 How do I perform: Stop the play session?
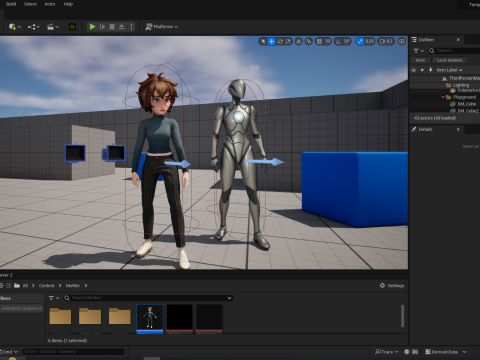[112, 27]
